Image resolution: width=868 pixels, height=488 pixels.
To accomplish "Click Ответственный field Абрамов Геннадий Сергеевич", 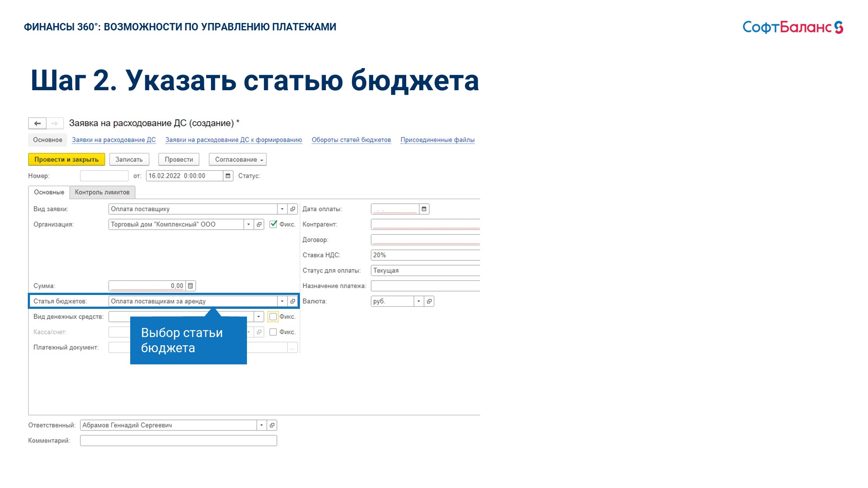I will [x=168, y=425].
